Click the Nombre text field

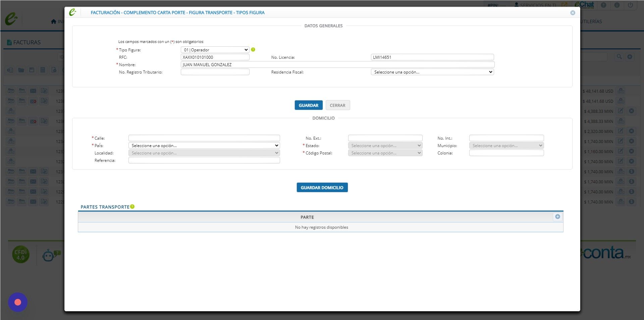pos(337,64)
